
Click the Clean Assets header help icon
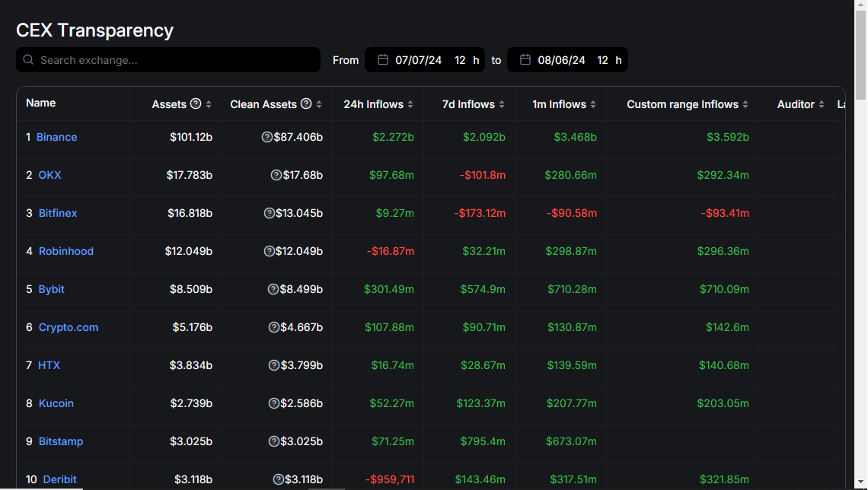(x=306, y=104)
